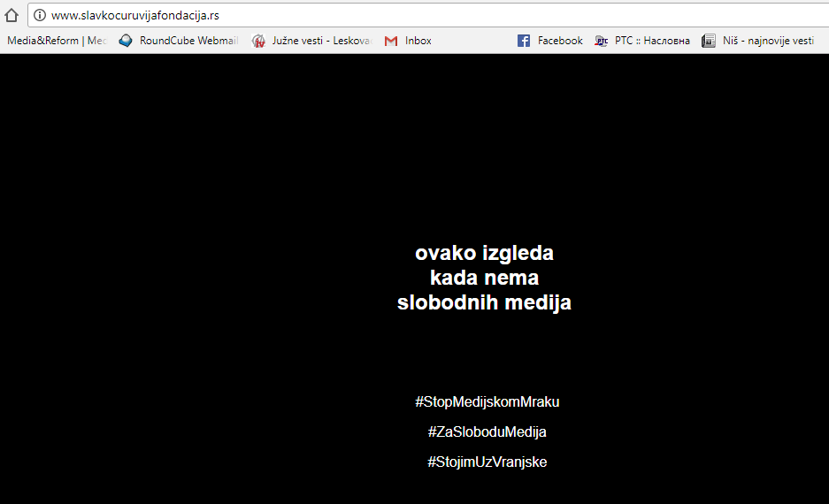Click the Južne vesti bookmark favicon

pyautogui.click(x=258, y=41)
